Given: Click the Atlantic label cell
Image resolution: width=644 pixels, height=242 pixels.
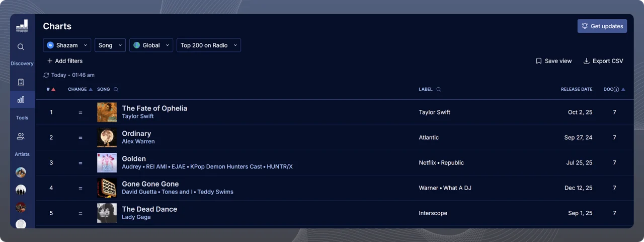Looking at the screenshot, I should (429, 138).
